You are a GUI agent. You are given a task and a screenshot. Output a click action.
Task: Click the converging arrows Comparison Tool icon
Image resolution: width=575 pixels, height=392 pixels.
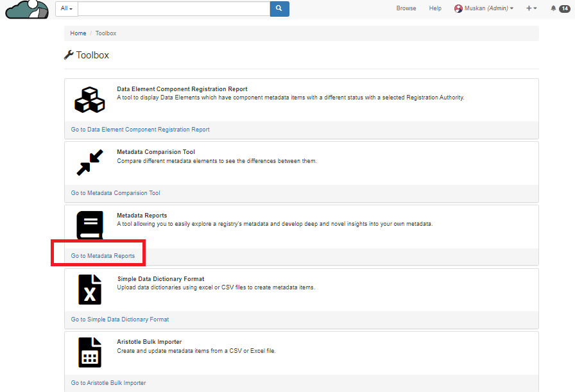[x=89, y=163]
